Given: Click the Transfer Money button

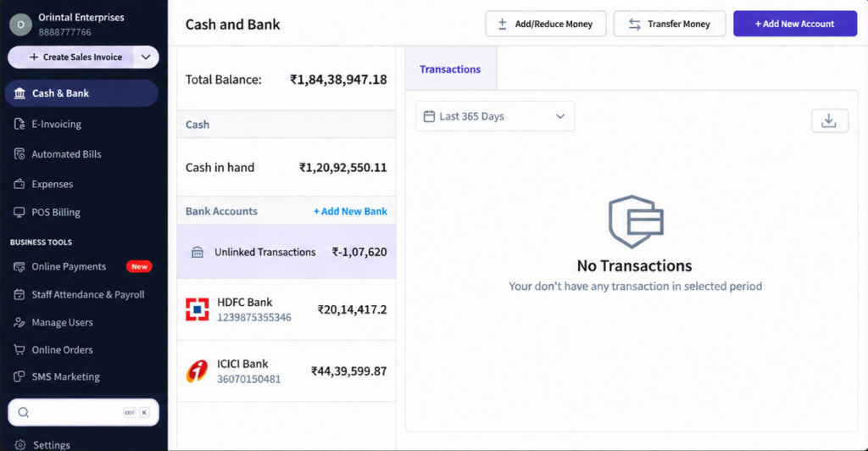Looking at the screenshot, I should (670, 24).
